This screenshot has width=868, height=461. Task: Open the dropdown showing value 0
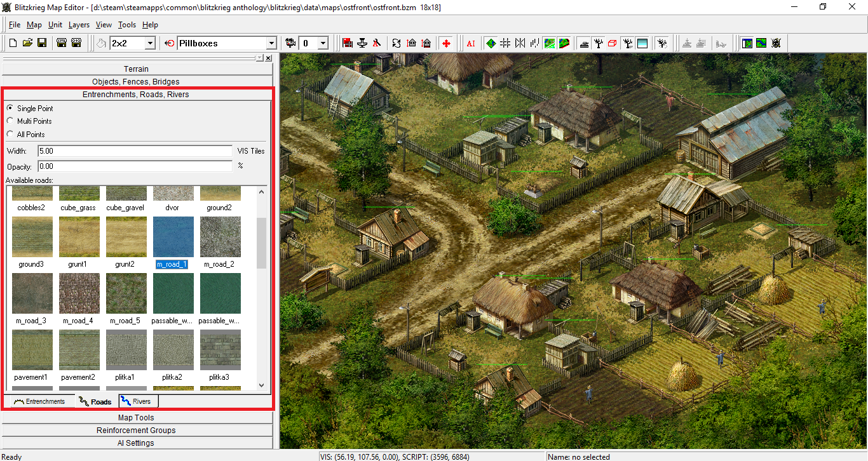323,43
